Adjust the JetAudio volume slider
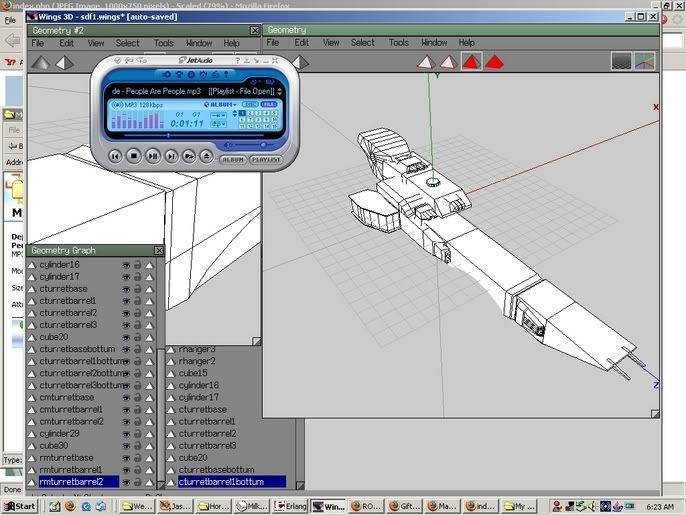This screenshot has height=515, width=686. pos(262,144)
